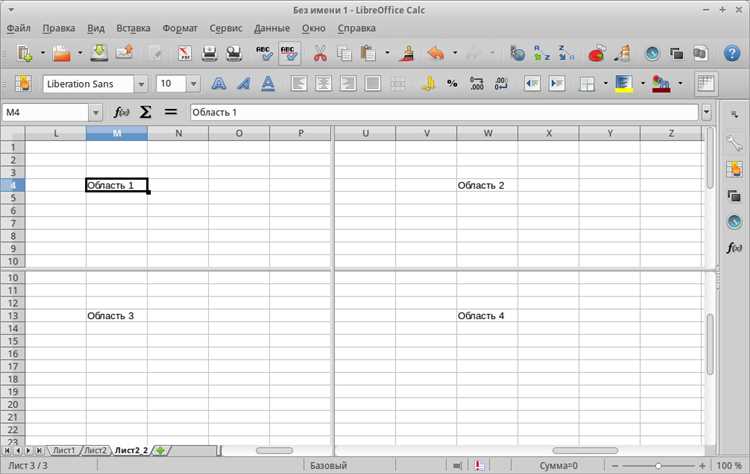Decrease the cell indent
The image size is (750, 474).
(532, 84)
